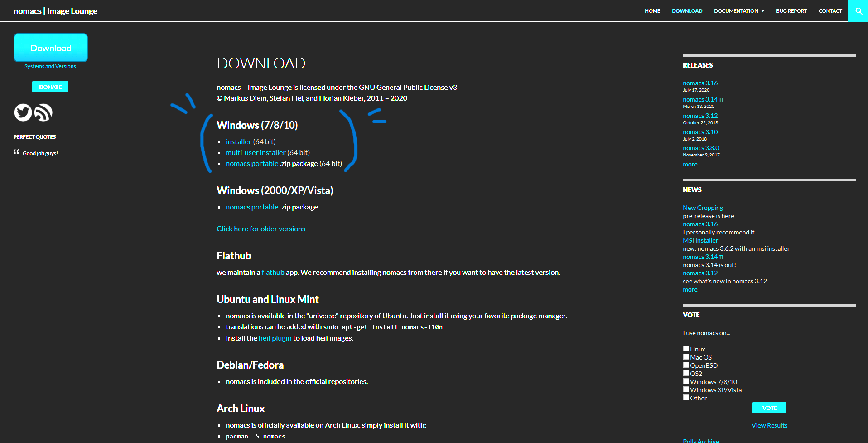The image size is (868, 443).
Task: Open the View Results link
Action: tap(769, 425)
